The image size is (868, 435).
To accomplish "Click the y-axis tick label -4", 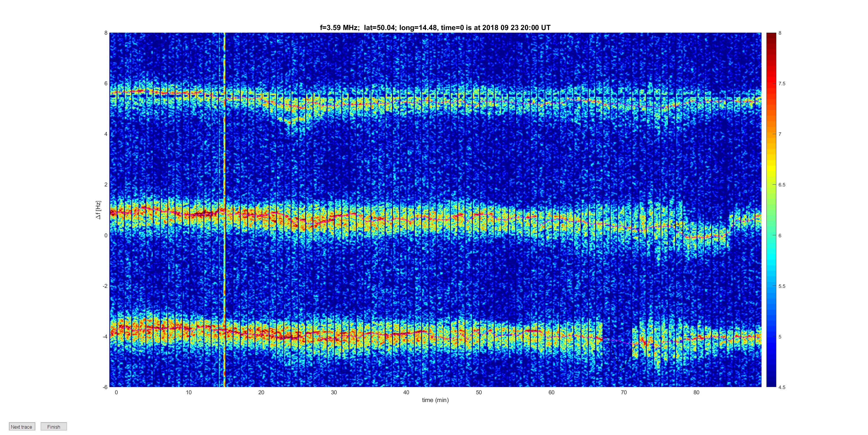I will pyautogui.click(x=105, y=336).
